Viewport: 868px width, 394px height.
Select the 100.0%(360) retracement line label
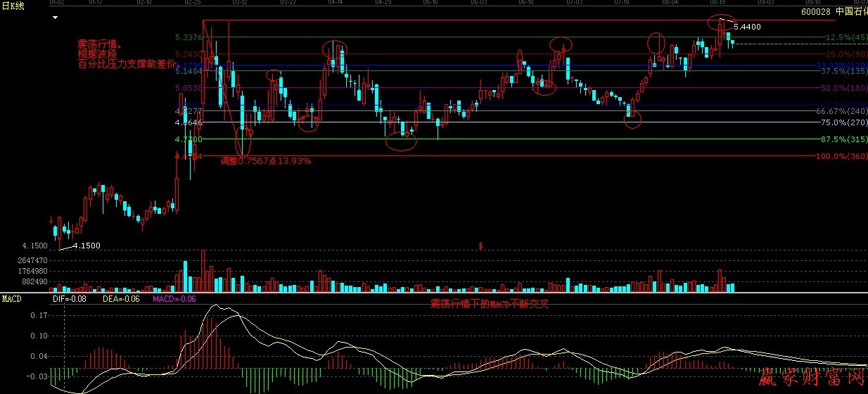click(x=841, y=156)
